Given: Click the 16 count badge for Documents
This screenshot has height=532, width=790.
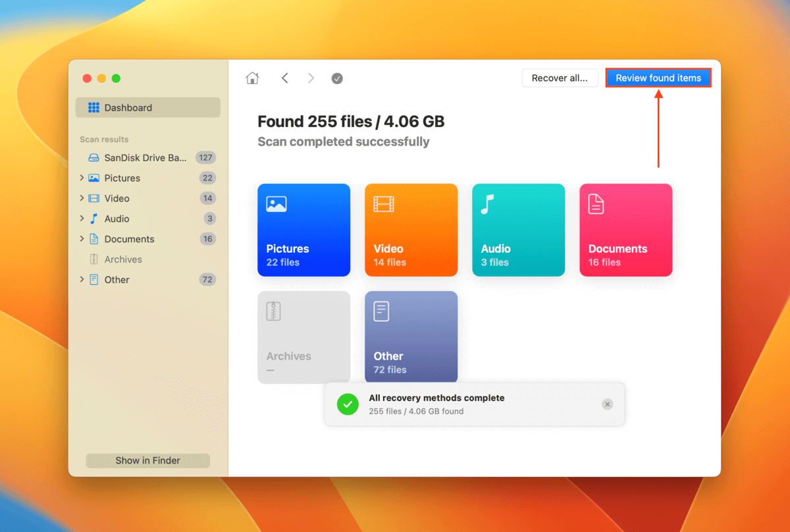Looking at the screenshot, I should pyautogui.click(x=208, y=239).
